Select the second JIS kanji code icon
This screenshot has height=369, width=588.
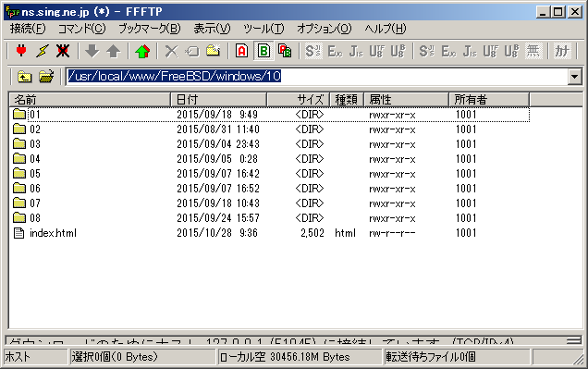tap(470, 51)
